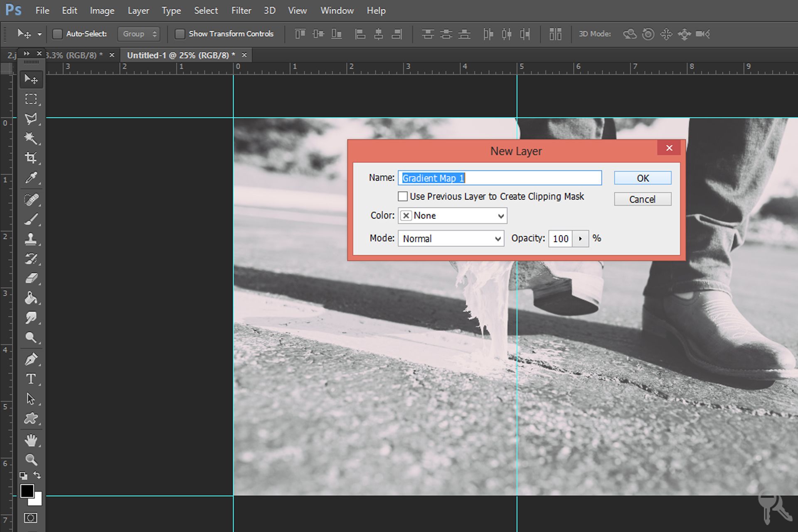The image size is (798, 532).
Task: Switch to the Untitled-1 document tab
Action: 181,55
